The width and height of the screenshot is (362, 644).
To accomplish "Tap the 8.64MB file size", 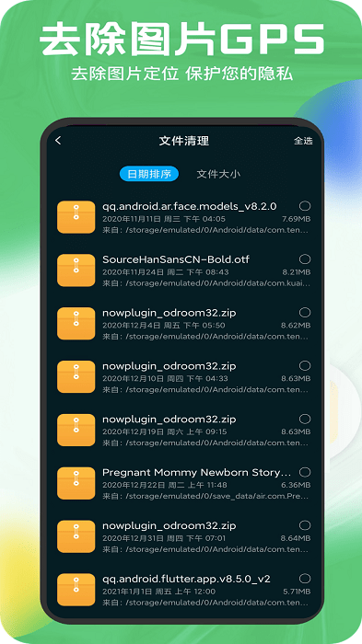I will (x=296, y=538).
